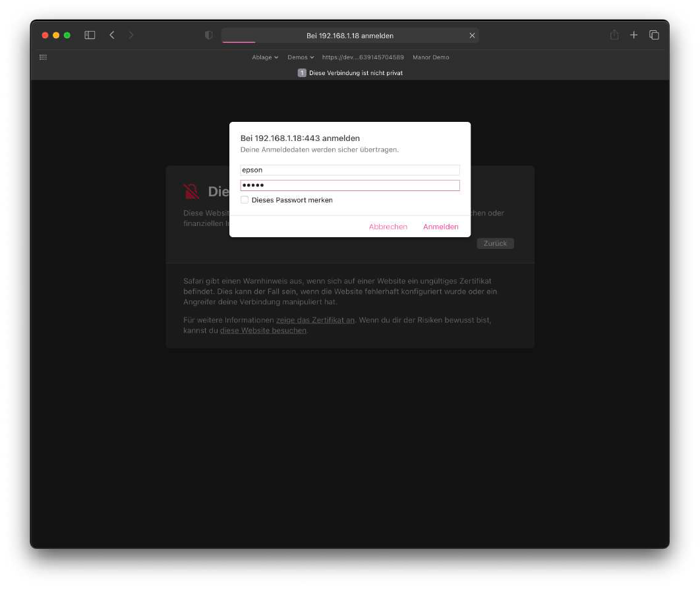Viewport: 700px width, 589px height.
Task: Show the tab overview
Action: tap(654, 35)
